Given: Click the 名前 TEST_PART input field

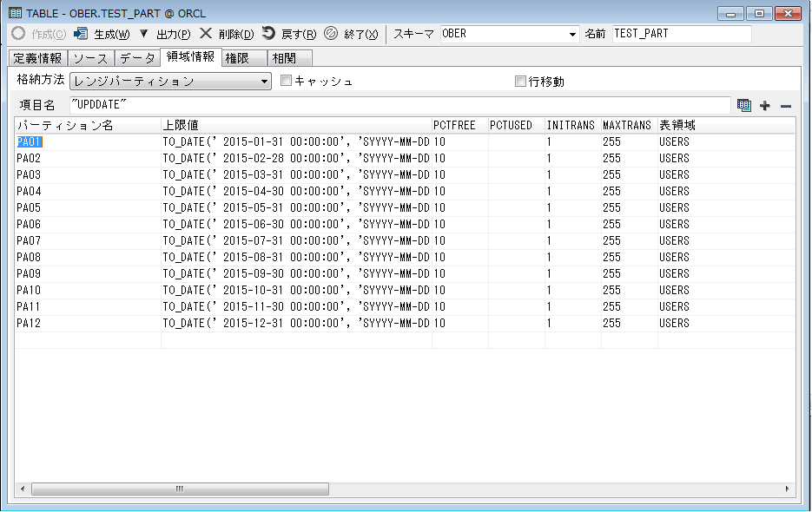Looking at the screenshot, I should coord(682,34).
